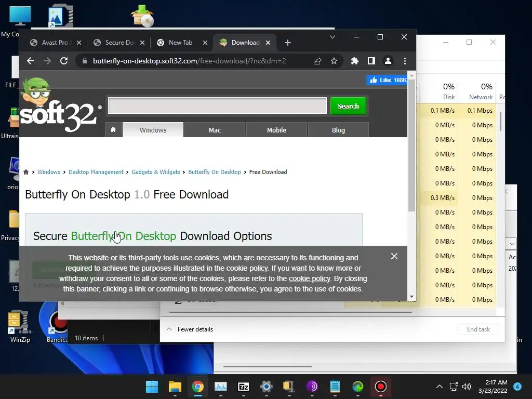The height and width of the screenshot is (399, 532).
Task: Select the Mobile category tab
Action: (276, 130)
